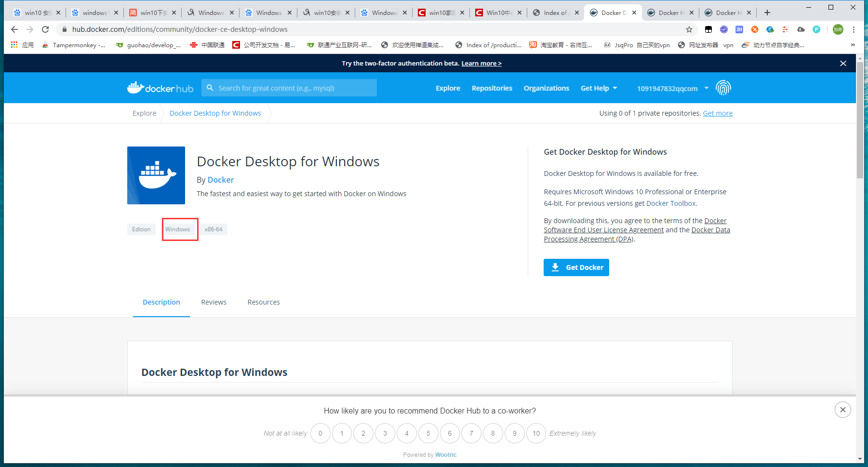The width and height of the screenshot is (868, 467).
Task: Open the Chrome three-dot menu
Action: pyautogui.click(x=854, y=29)
